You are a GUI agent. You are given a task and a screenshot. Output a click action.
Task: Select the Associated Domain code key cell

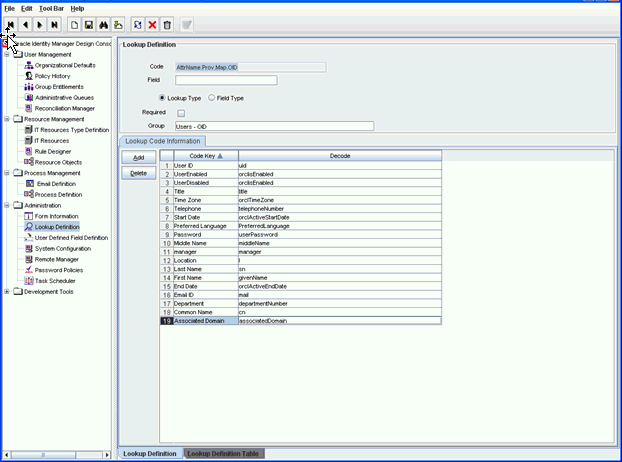[206, 321]
